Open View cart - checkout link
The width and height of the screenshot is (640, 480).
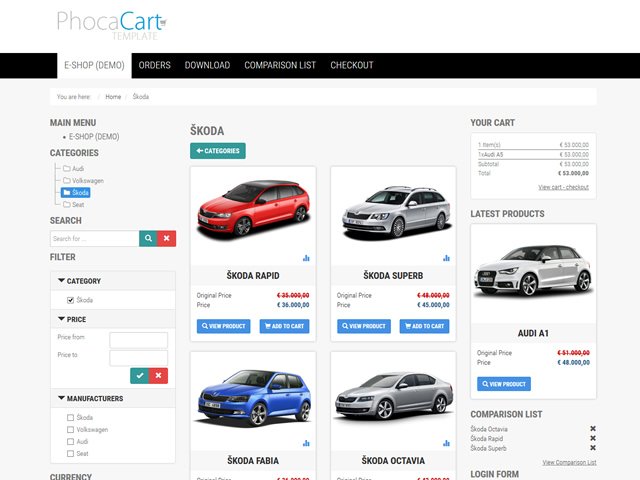click(563, 187)
